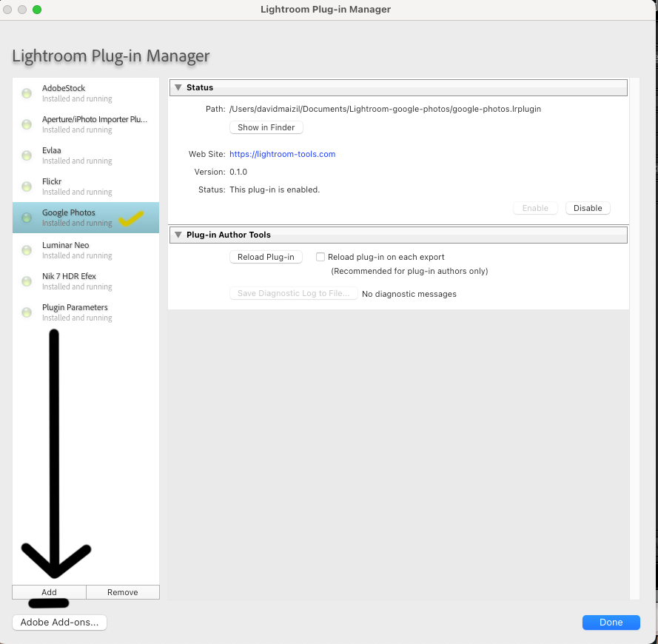The image size is (658, 644).
Task: Click the status indicator next to Evlaa
Action: pos(26,155)
